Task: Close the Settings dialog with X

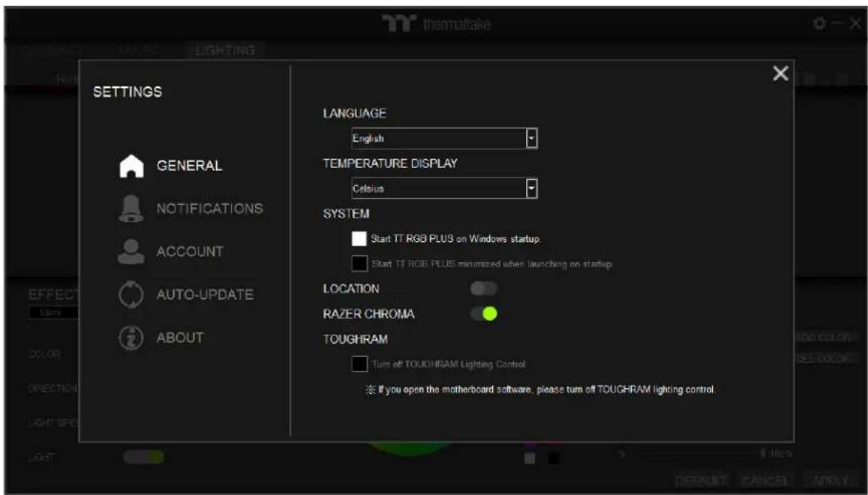Action: (x=781, y=73)
